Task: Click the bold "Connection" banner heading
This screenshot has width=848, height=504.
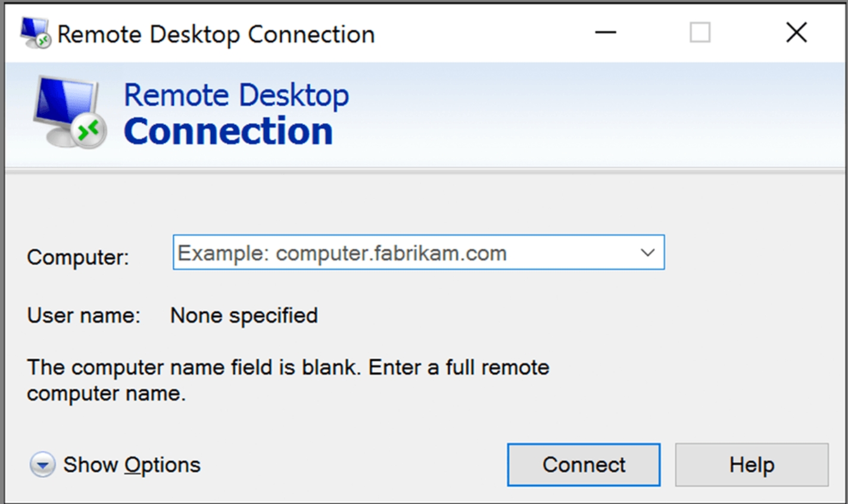Action: click(x=228, y=131)
